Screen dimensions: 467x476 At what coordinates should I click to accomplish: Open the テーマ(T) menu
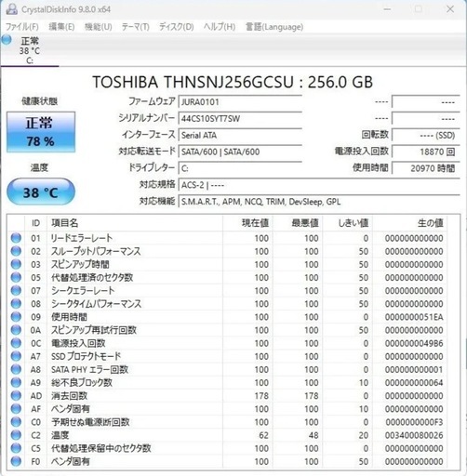pyautogui.click(x=136, y=27)
